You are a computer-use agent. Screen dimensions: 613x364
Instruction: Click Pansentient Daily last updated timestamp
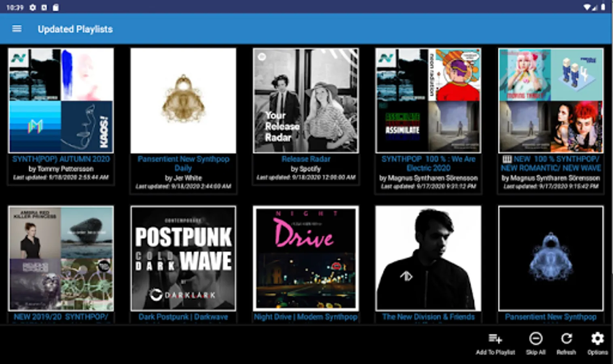tap(183, 186)
